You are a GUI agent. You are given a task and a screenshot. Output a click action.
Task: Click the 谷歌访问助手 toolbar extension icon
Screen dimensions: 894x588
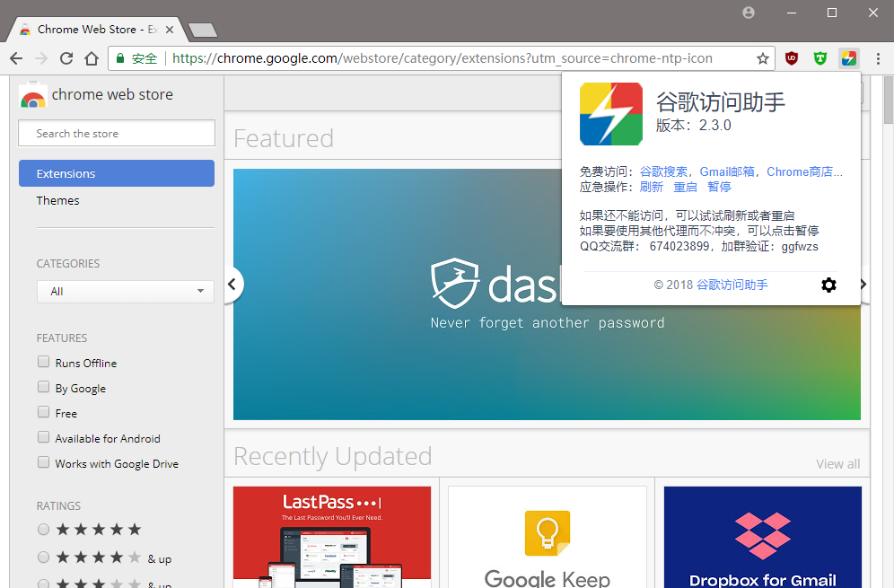(x=849, y=58)
